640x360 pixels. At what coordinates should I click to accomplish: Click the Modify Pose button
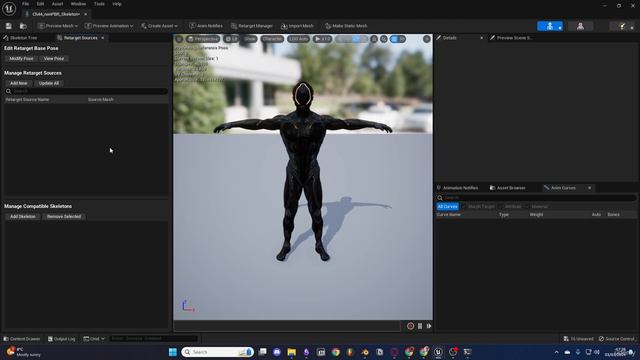(21, 58)
